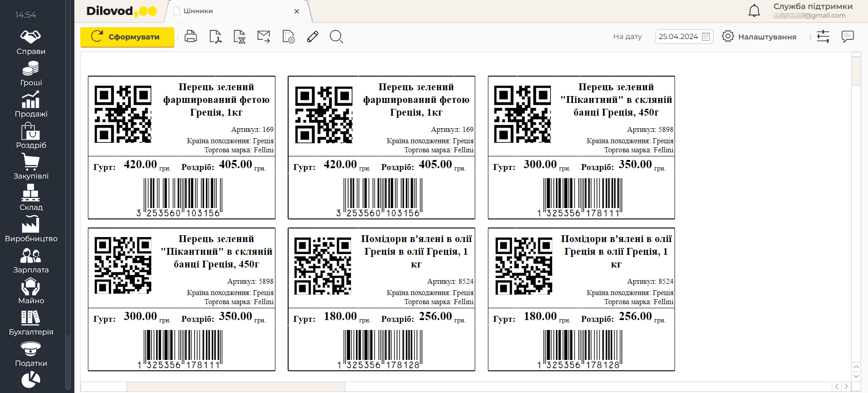
Task: Print the price tags report
Action: [x=191, y=37]
